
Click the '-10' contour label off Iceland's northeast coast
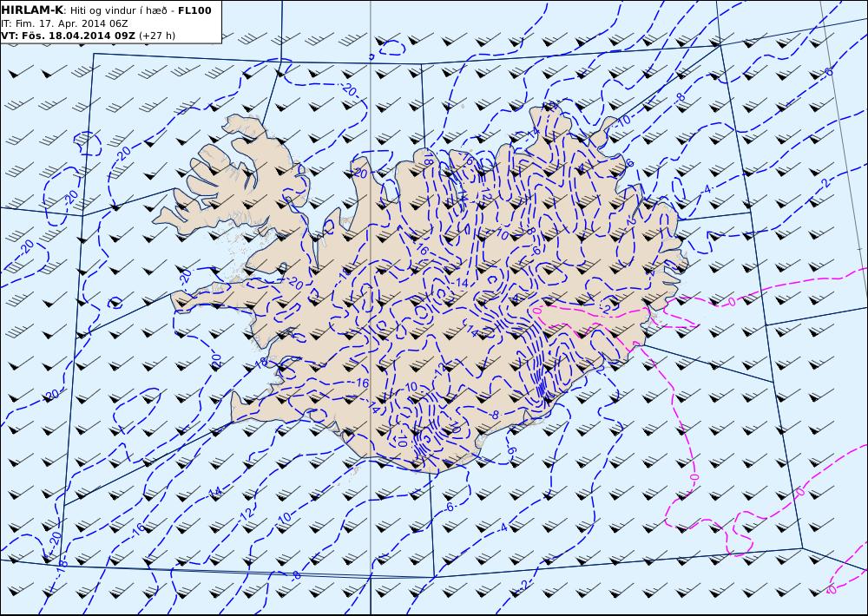coord(624,120)
